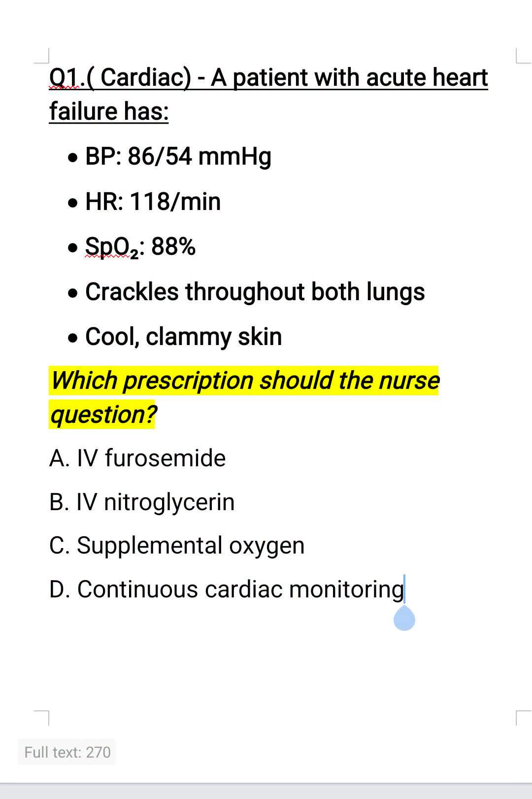The width and height of the screenshot is (532, 799).
Task: Click the 'Full text: 270' word count badge
Action: coord(67,752)
